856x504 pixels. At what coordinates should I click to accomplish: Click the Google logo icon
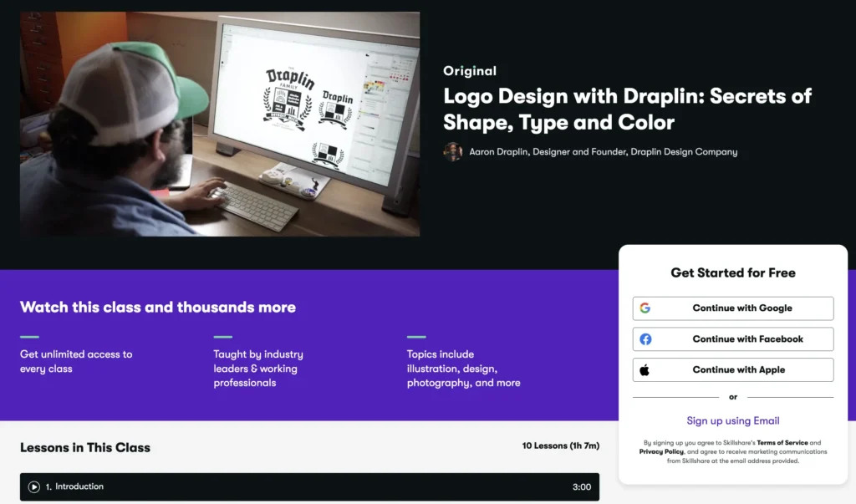[x=645, y=308]
